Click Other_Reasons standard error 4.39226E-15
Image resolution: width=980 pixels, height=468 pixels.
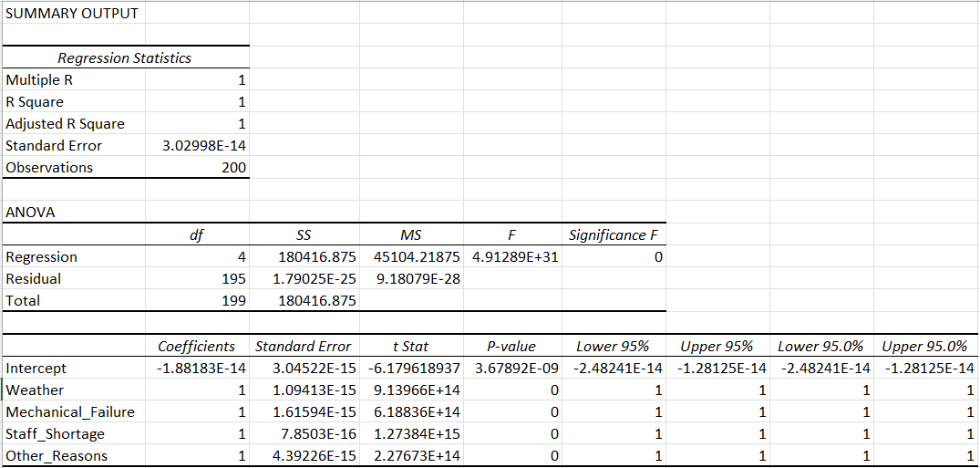coord(304,456)
